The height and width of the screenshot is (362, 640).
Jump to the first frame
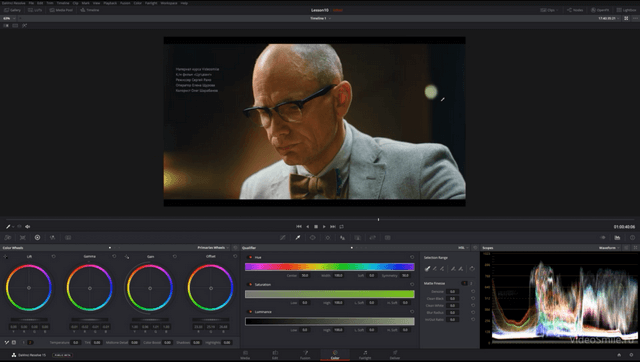tap(299, 227)
